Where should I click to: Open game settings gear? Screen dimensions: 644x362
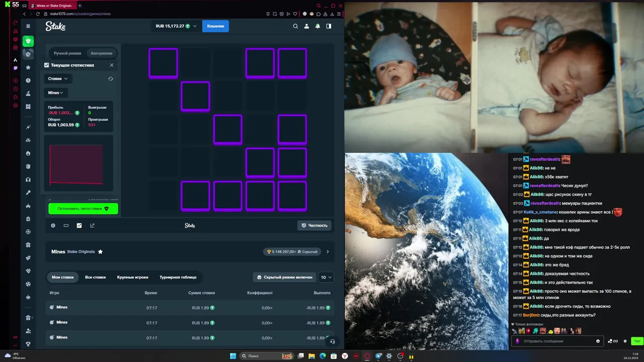coord(53,225)
